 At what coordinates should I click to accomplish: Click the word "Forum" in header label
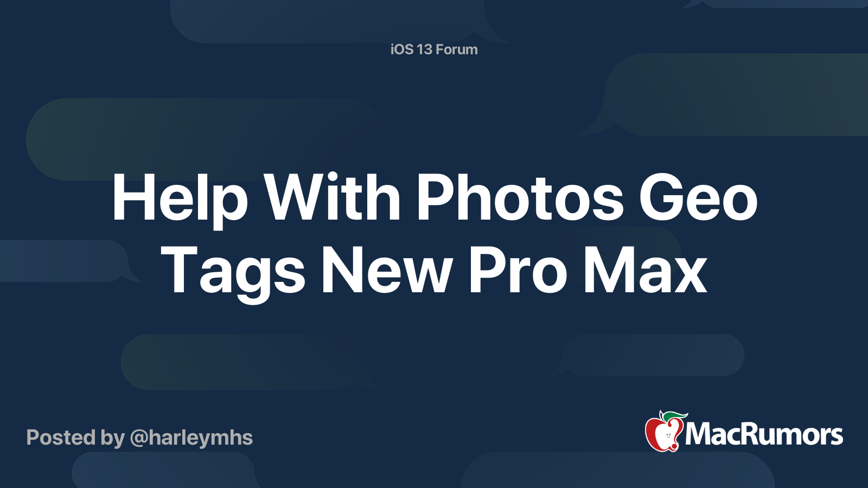coord(456,49)
